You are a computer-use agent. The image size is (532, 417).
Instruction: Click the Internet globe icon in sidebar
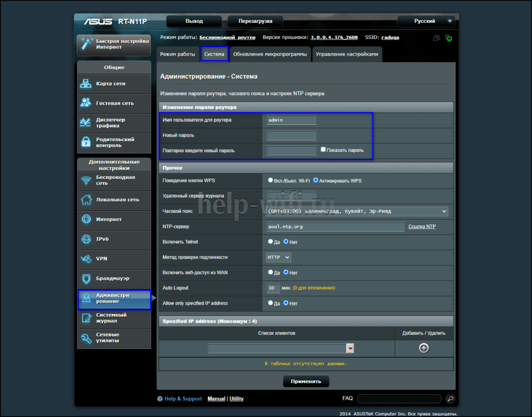[x=86, y=219]
